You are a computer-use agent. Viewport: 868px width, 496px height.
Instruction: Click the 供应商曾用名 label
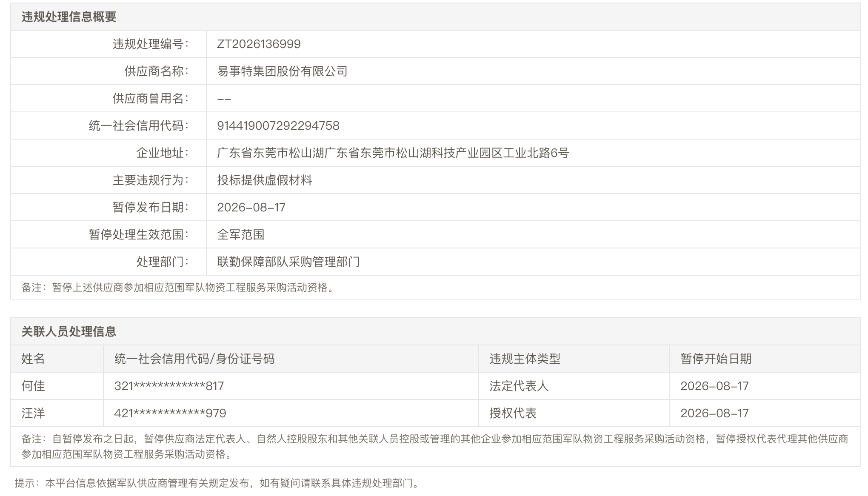(x=151, y=98)
